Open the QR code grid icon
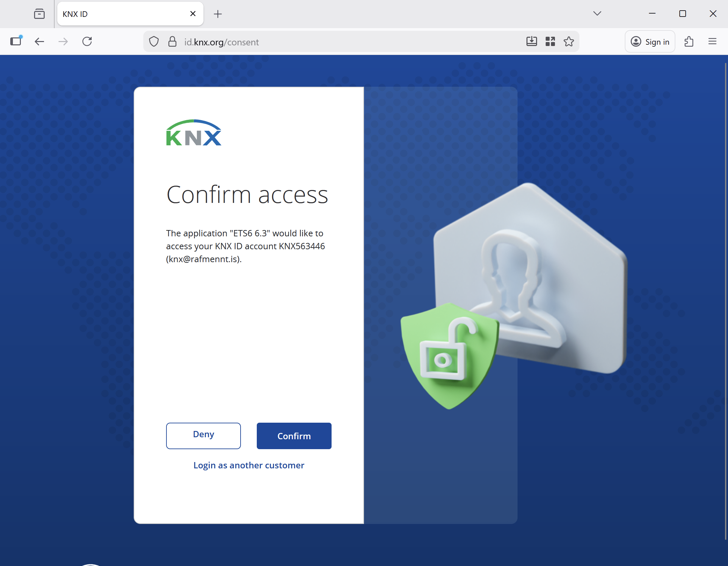728x566 pixels. point(550,42)
